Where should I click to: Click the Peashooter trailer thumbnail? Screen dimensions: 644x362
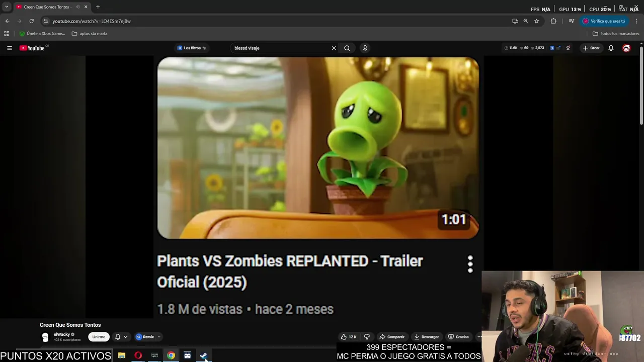318,148
